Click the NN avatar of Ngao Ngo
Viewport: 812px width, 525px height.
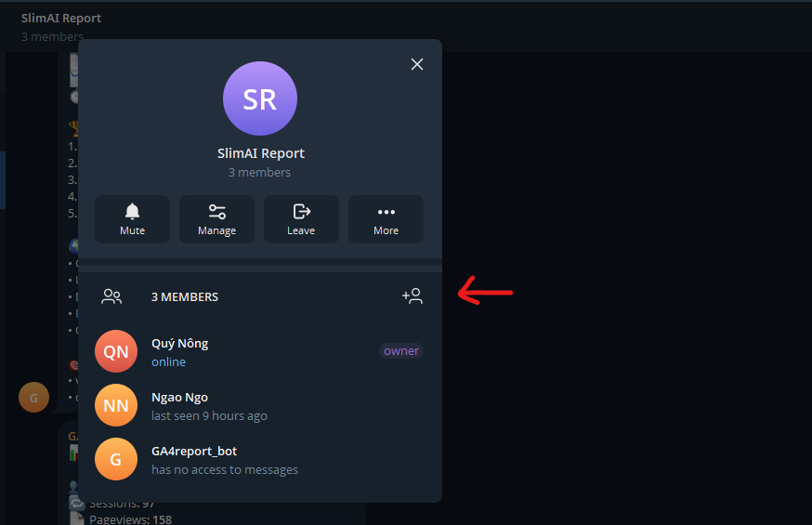click(116, 405)
